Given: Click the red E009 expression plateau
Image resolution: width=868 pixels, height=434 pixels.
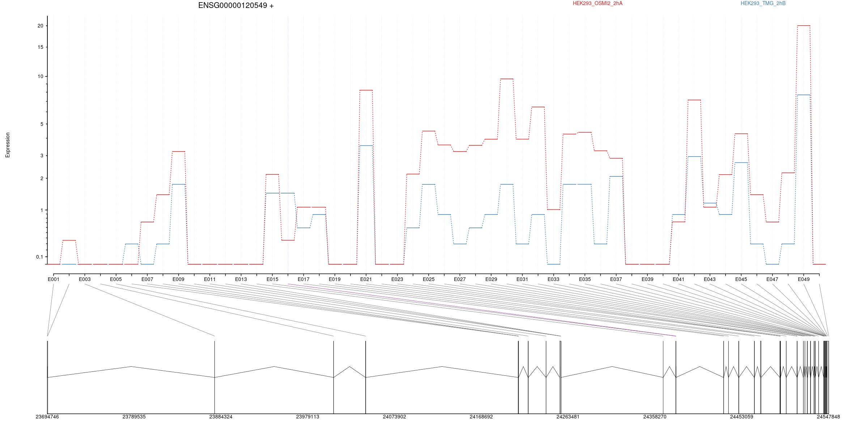Looking at the screenshot, I should (x=178, y=152).
